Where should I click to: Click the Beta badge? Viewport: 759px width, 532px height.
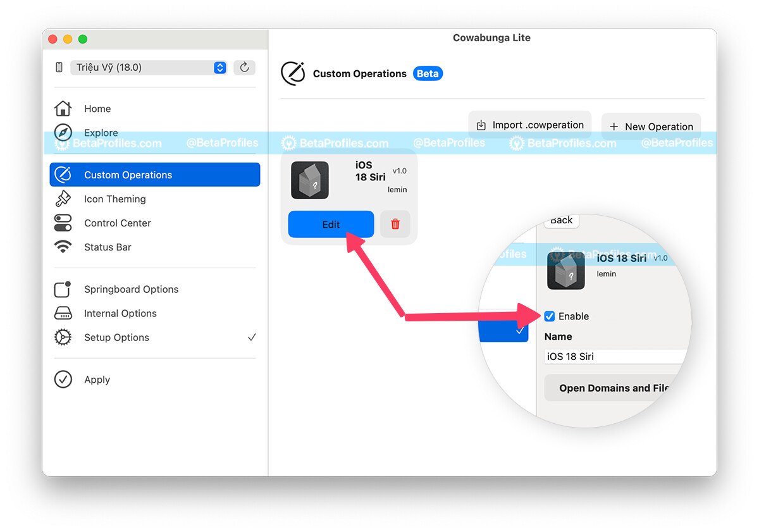tap(428, 73)
